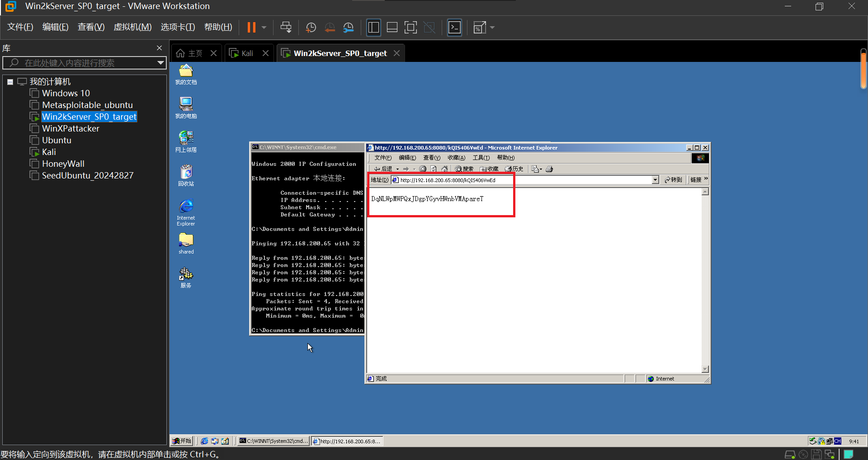Open the VMware 虚拟机(M) menu
This screenshot has height=460, width=868.
coord(132,27)
